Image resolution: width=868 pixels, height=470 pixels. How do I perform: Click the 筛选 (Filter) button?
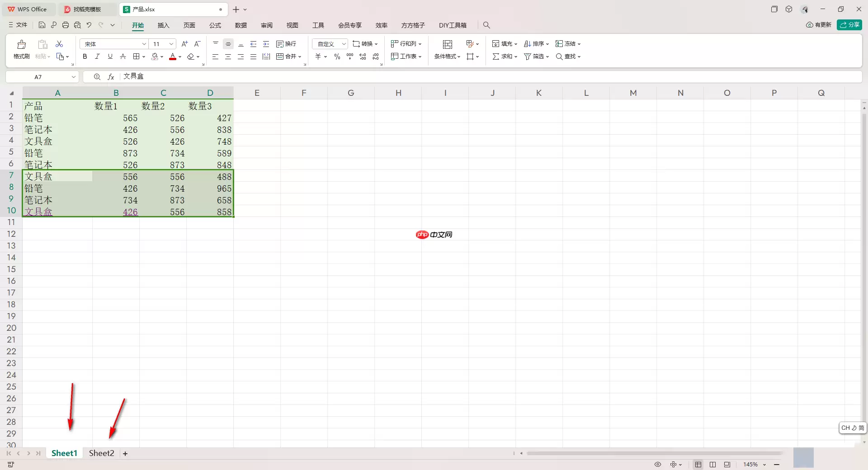[536, 56]
